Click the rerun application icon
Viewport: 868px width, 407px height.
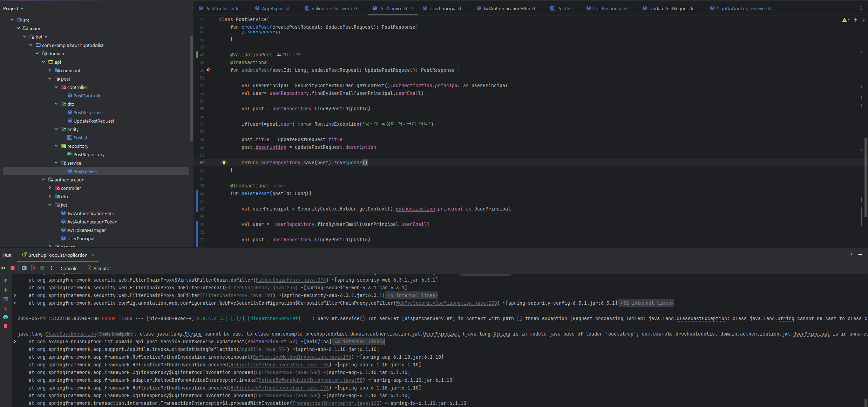point(4,268)
